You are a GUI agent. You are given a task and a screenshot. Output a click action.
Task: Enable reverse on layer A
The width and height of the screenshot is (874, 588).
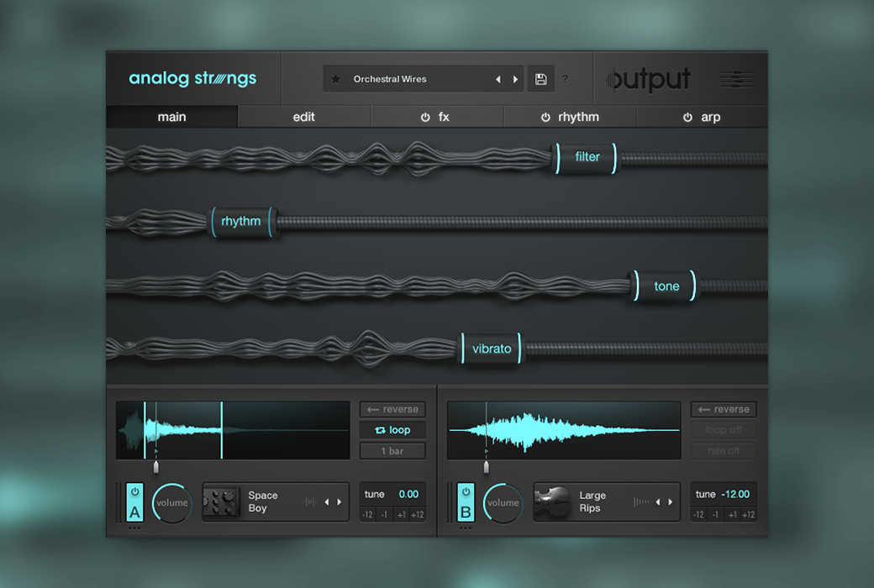tap(392, 410)
